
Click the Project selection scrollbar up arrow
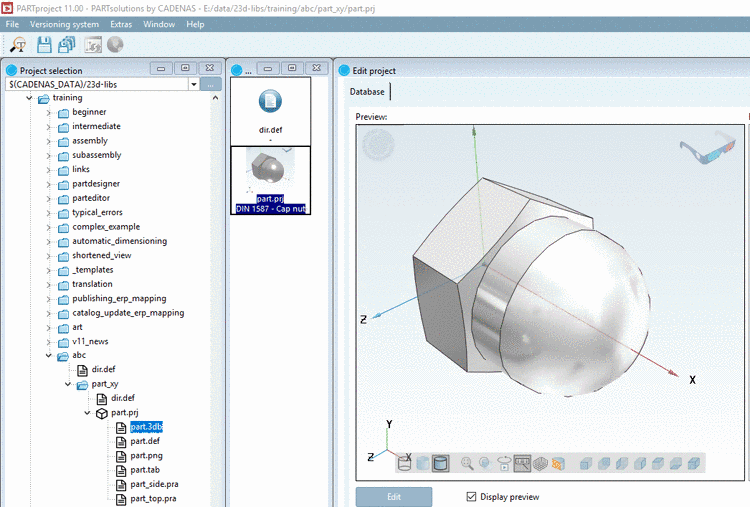point(216,98)
